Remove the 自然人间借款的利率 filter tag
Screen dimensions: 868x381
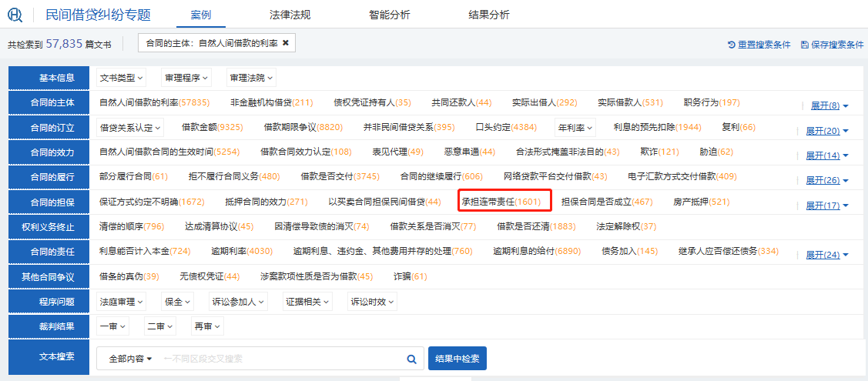tap(286, 43)
